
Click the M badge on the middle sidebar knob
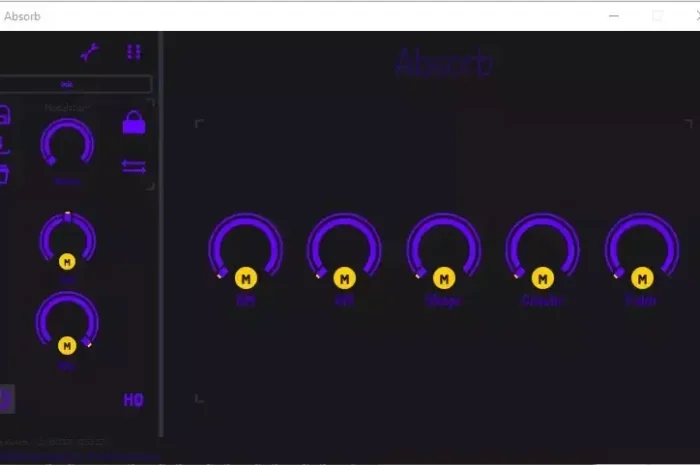click(x=67, y=262)
